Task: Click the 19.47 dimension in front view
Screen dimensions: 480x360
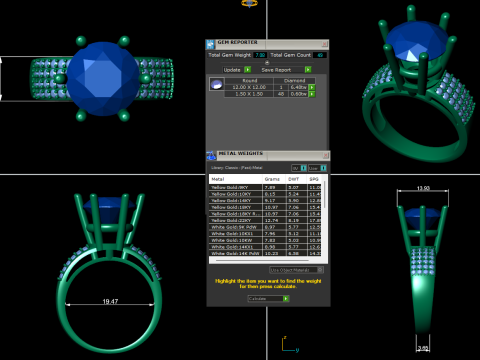Action: coord(110,301)
